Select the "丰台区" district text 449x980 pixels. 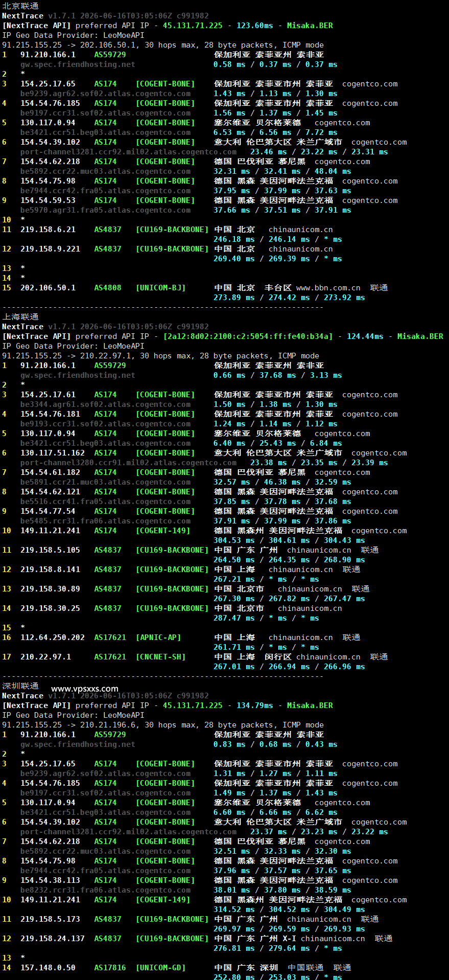coord(278,288)
